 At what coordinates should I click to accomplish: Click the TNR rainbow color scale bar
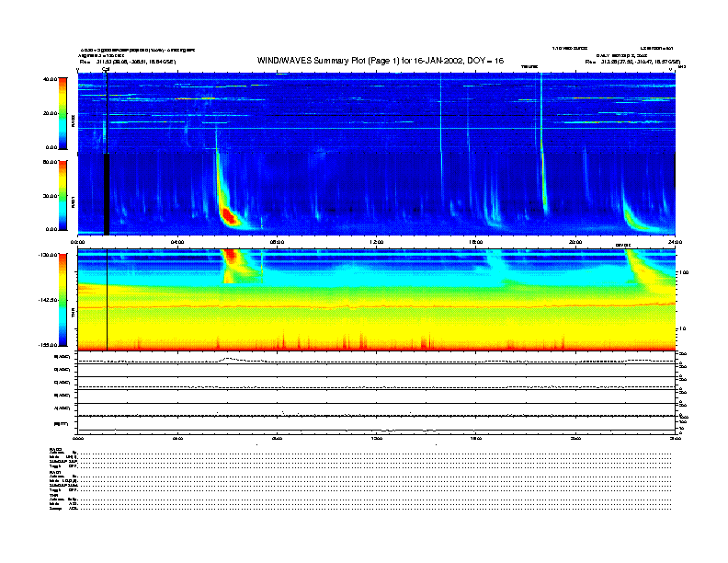[63, 300]
